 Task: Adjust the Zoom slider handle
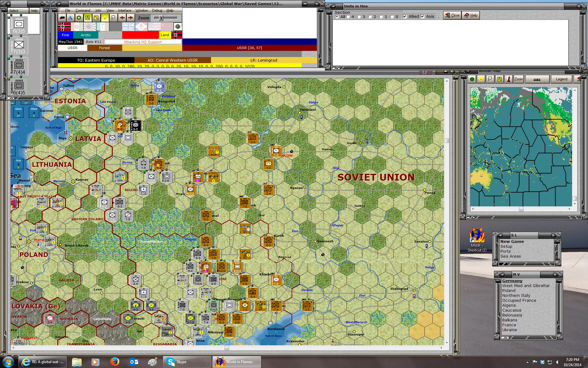click(x=161, y=18)
